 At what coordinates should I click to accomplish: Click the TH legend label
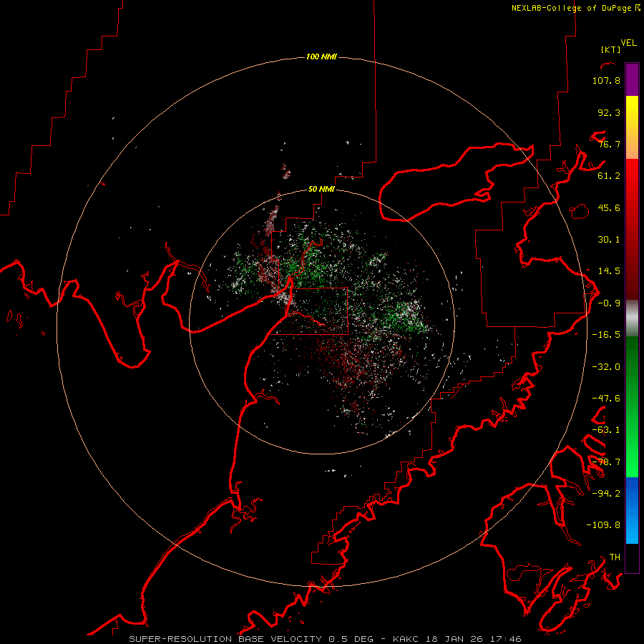[615, 557]
